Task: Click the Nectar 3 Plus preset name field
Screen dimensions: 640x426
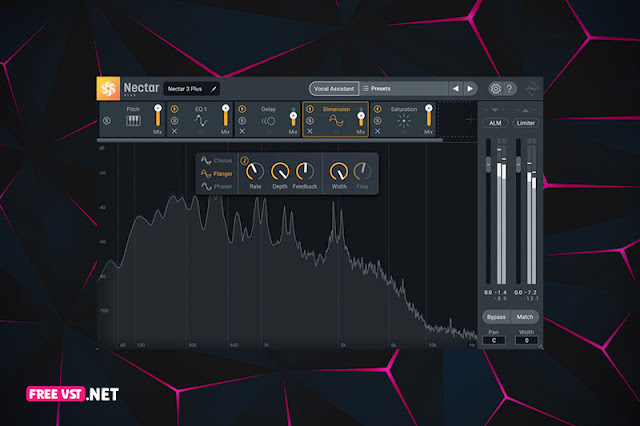Action: [x=191, y=89]
